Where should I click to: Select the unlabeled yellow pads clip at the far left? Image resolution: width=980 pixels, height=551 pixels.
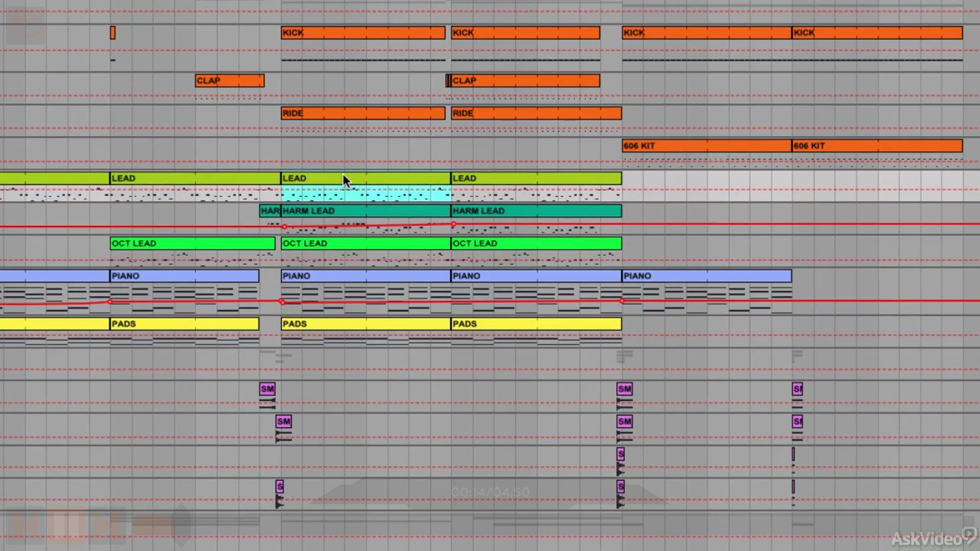(x=55, y=324)
